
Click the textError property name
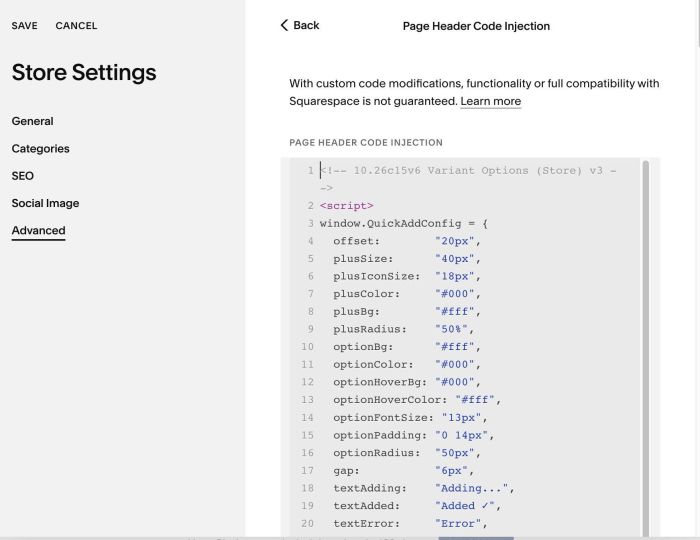point(367,523)
